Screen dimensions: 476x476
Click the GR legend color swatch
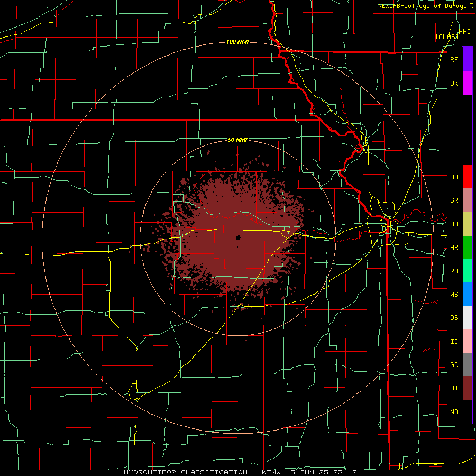467,200
